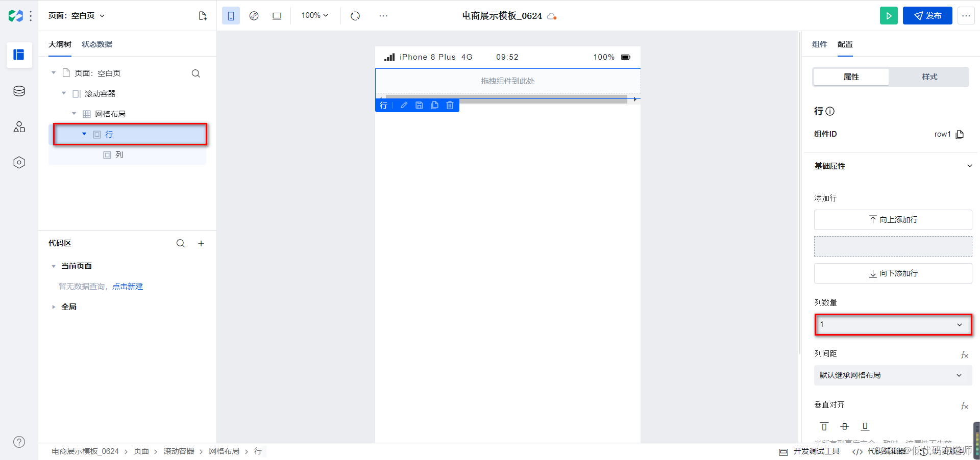The width and height of the screenshot is (980, 460).
Task: Click the 点击新建 link
Action: 128,287
